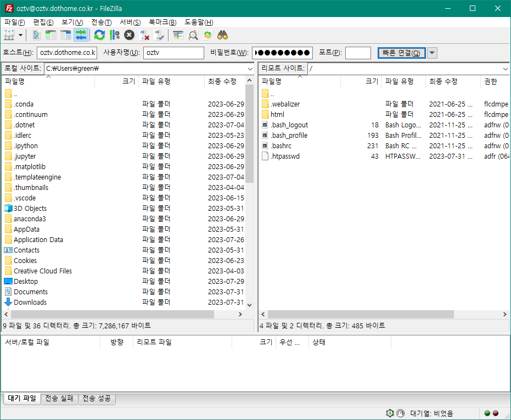Switch to 전송 성공 tab
This screenshot has width=511, height=420.
click(97, 399)
